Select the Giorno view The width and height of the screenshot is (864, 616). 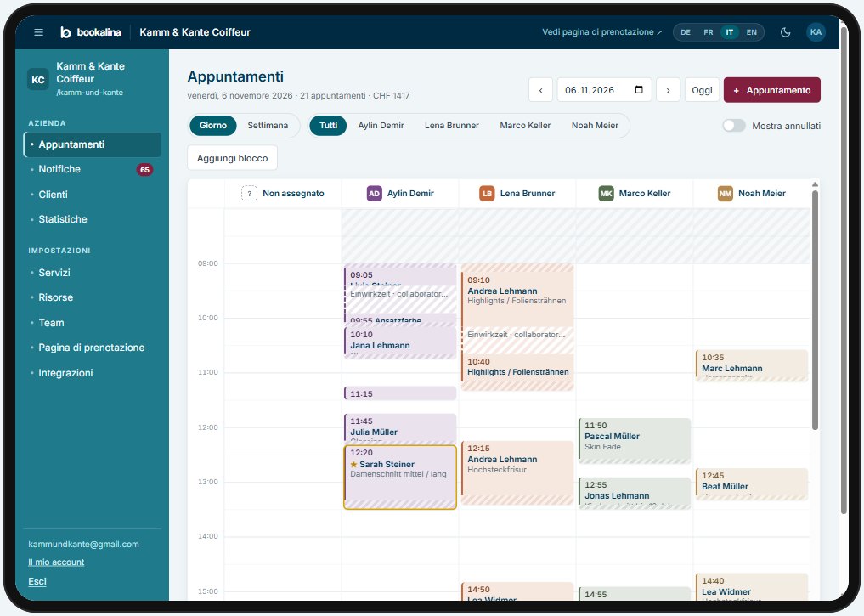[x=213, y=126]
